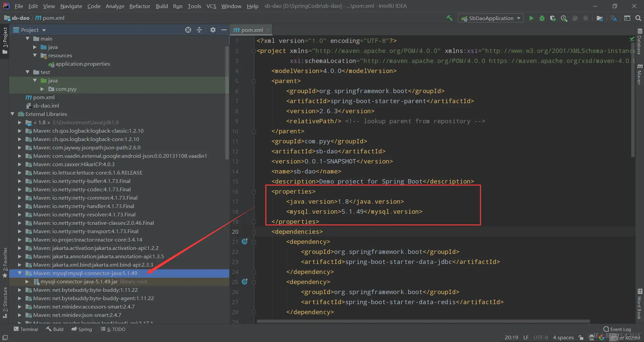Open the Spring tool window

(x=82, y=329)
